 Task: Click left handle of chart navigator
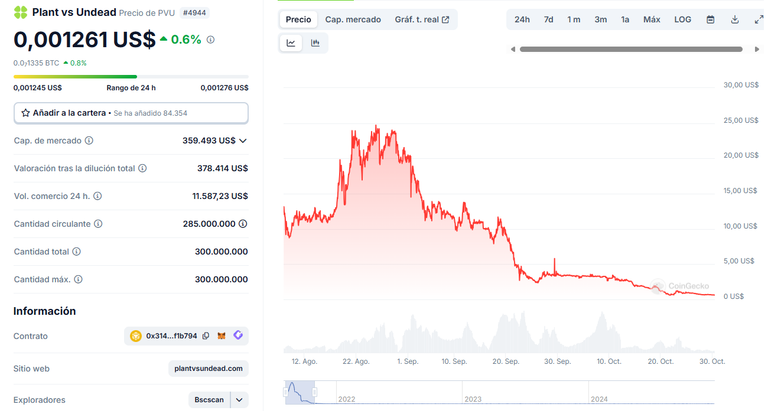(x=286, y=392)
